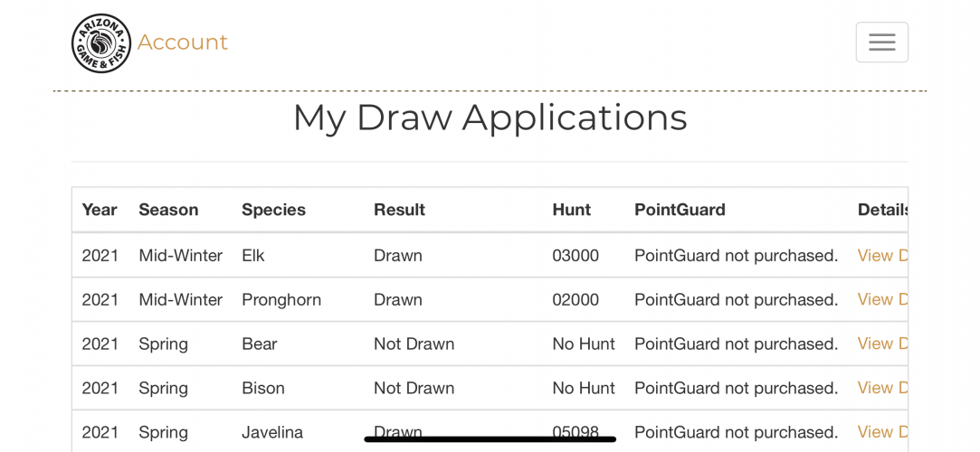
Task: Open View Details for the Bear application
Action: [882, 344]
